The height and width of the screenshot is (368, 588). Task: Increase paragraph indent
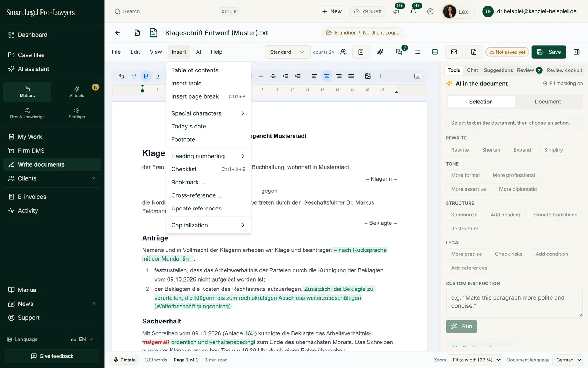click(x=298, y=76)
